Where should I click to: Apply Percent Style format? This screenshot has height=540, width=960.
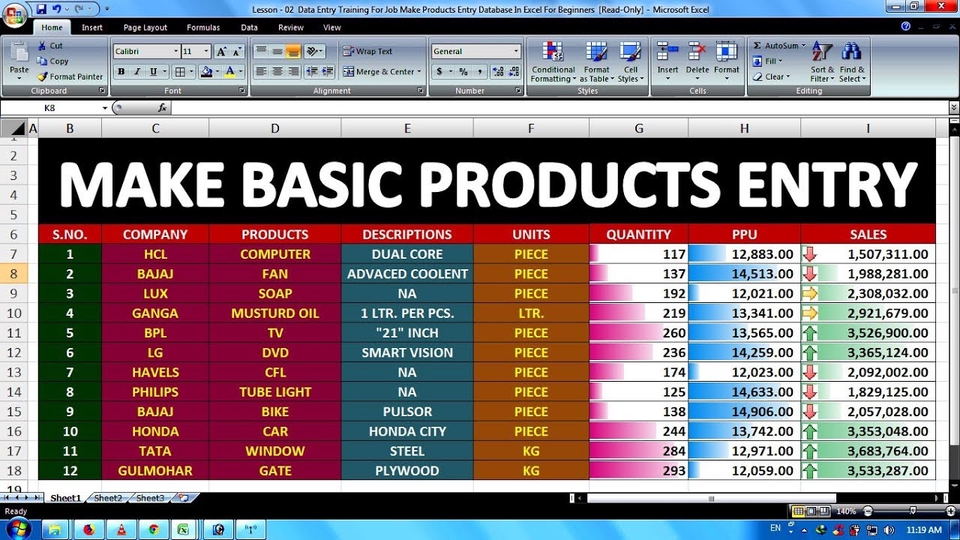point(463,72)
